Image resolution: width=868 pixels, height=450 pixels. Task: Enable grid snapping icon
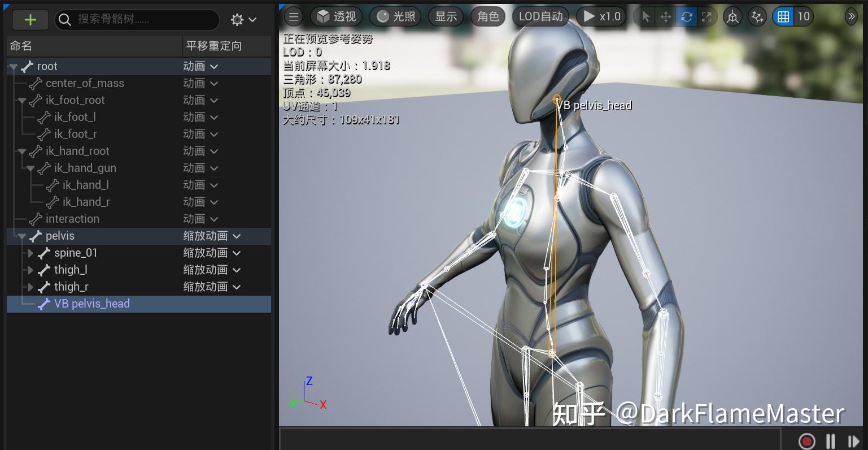(x=783, y=16)
